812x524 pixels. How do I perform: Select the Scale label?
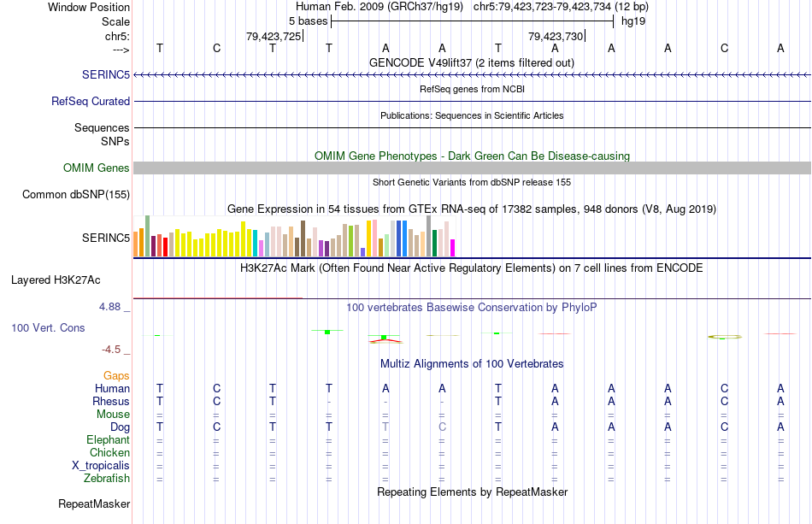(115, 21)
